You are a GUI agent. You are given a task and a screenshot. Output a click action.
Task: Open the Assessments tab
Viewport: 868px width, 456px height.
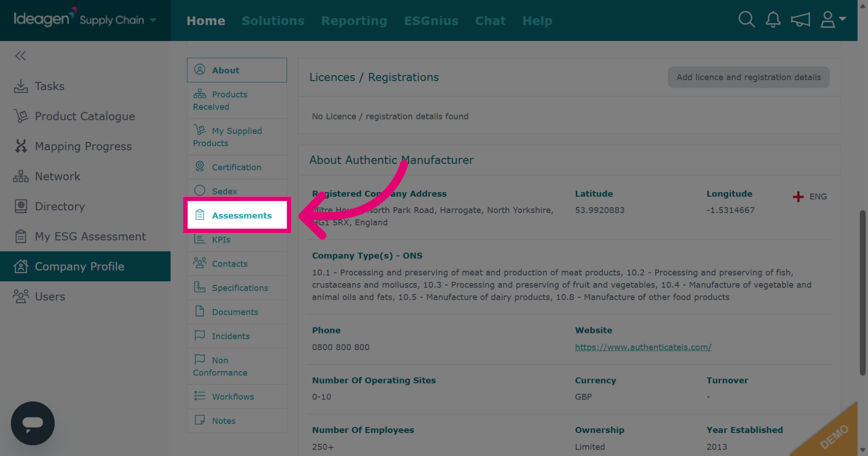pos(237,215)
